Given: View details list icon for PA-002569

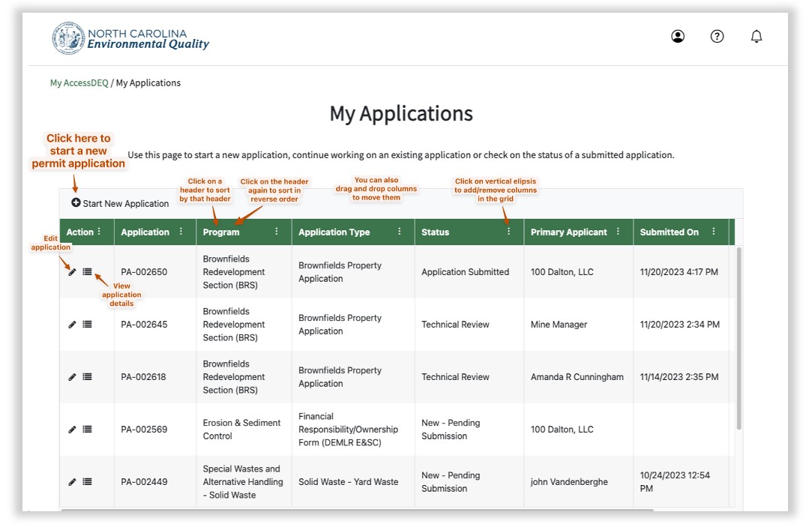Looking at the screenshot, I should [87, 430].
